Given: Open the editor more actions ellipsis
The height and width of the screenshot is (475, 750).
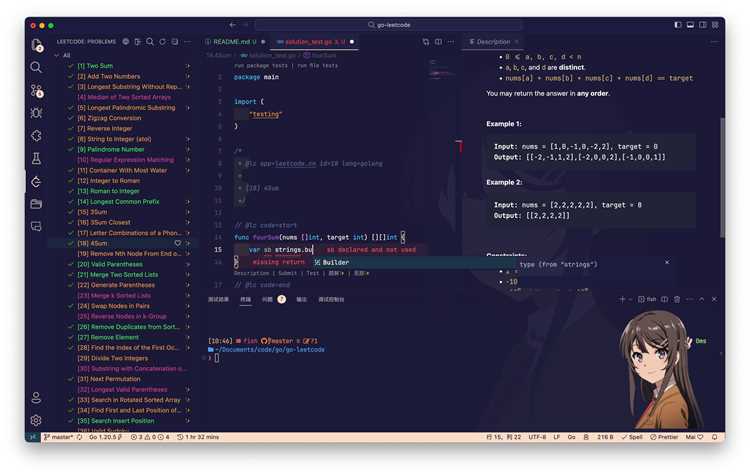Looking at the screenshot, I should pyautogui.click(x=451, y=42).
